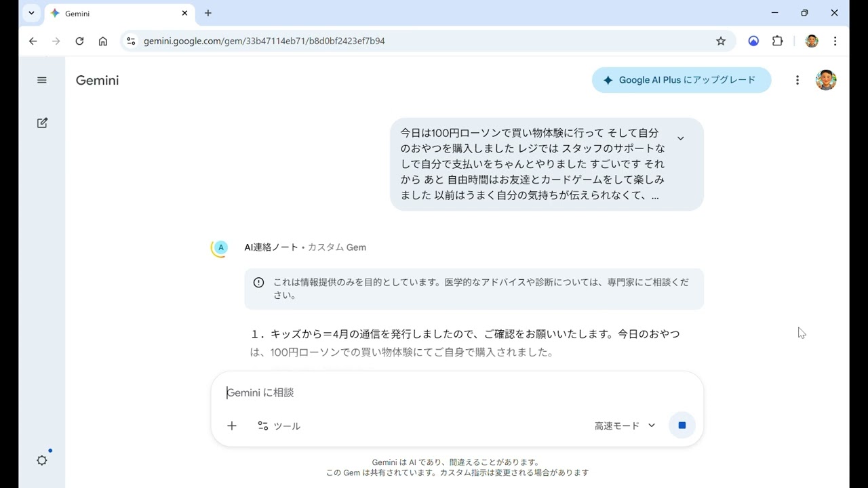The width and height of the screenshot is (868, 488).
Task: Open the ツール tools menu
Action: click(x=279, y=426)
